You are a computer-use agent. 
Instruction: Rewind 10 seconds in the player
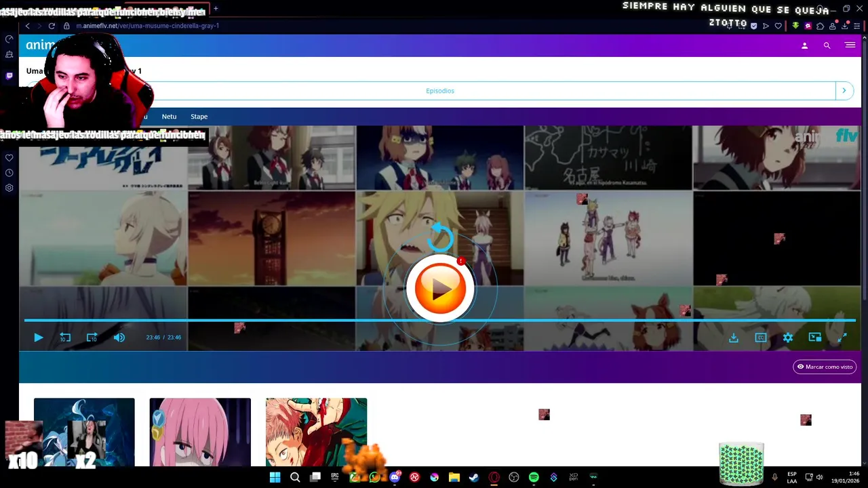pyautogui.click(x=65, y=338)
